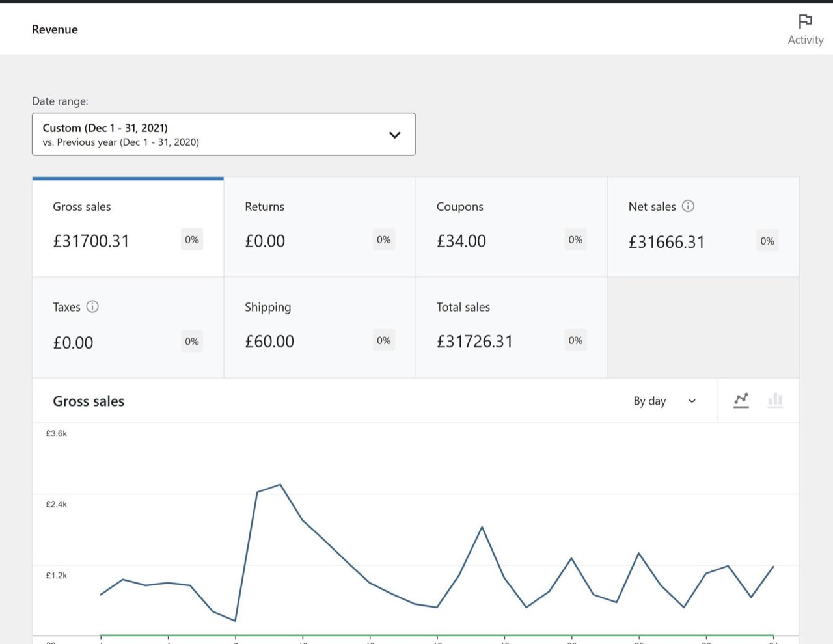
Task: Click the Gross sales chart heading
Action: (89, 401)
